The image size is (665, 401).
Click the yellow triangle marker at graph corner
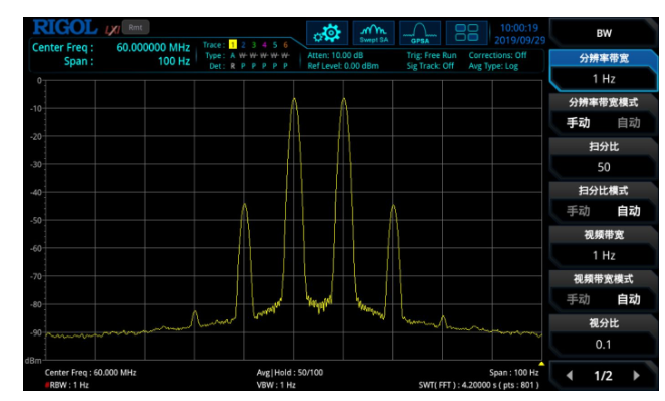(x=541, y=364)
